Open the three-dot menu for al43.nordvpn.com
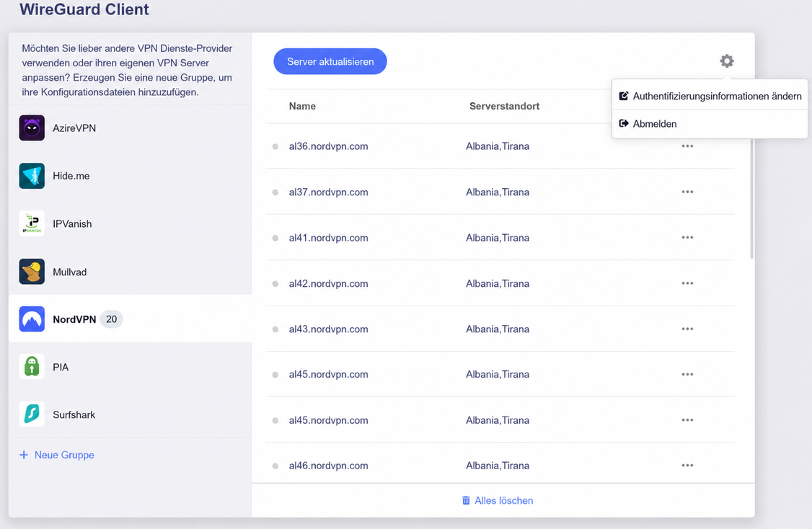Image resolution: width=812 pixels, height=529 pixels. pyautogui.click(x=687, y=329)
